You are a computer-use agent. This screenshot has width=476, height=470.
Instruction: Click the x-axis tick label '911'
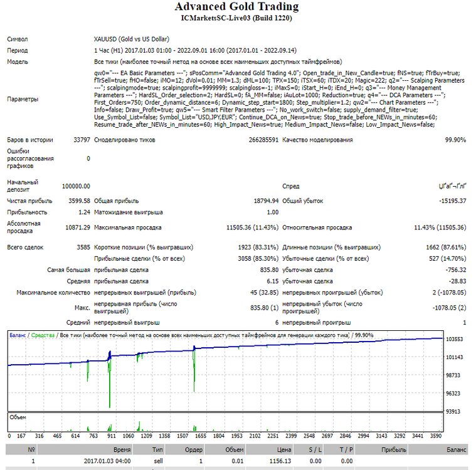(112, 436)
